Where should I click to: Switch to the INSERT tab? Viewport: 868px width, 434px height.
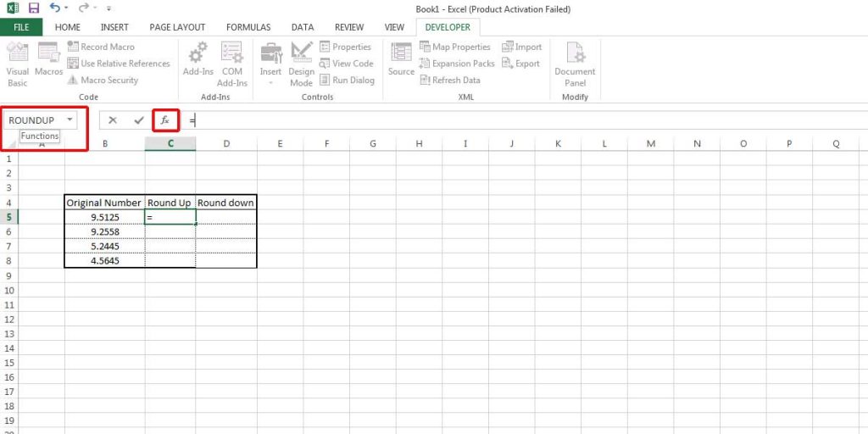[114, 27]
